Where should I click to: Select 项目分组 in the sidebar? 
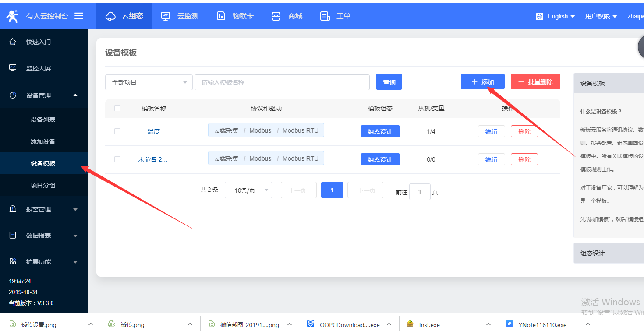tap(43, 185)
